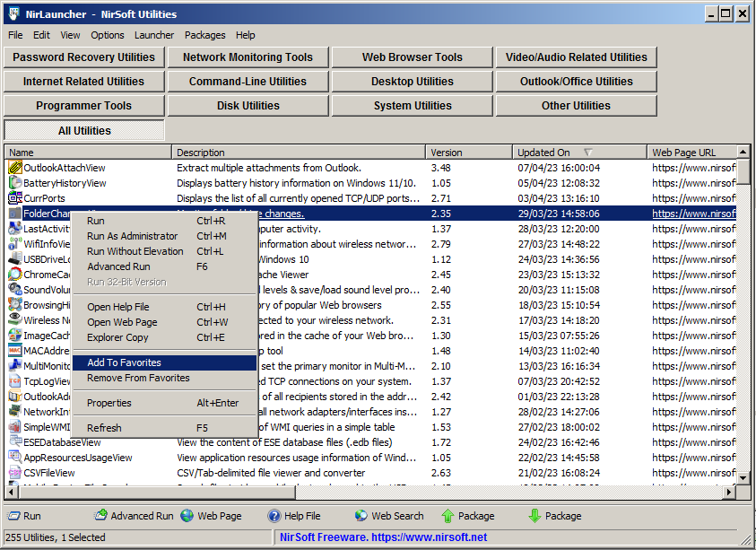Switch to Password Recovery Utilities group
756x550 pixels.
(84, 57)
